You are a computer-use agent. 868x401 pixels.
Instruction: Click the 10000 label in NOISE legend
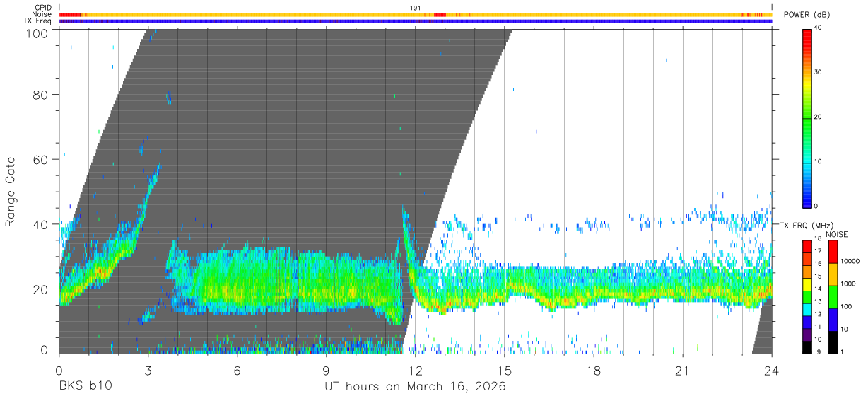pos(850,262)
